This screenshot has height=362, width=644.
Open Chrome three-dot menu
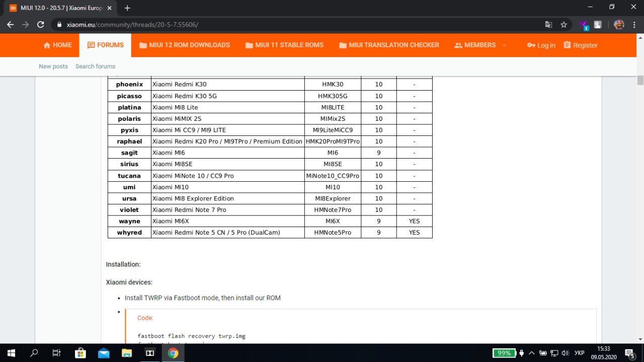pos(634,24)
